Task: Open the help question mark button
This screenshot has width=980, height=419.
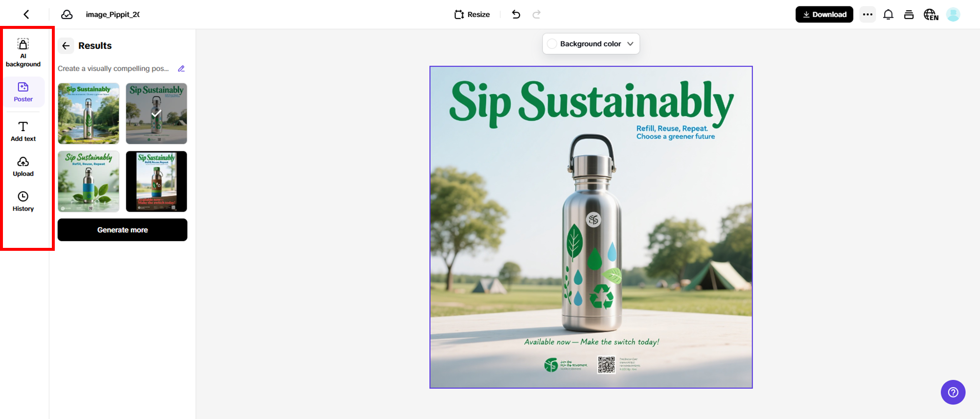Action: [x=953, y=392]
